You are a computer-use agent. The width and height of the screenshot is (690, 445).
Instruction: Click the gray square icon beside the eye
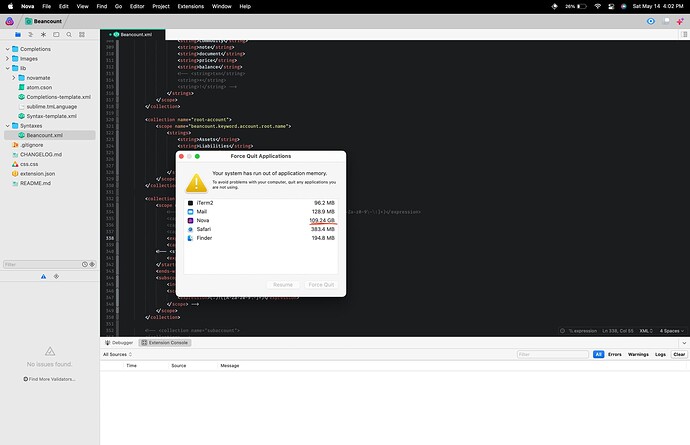[666, 21]
